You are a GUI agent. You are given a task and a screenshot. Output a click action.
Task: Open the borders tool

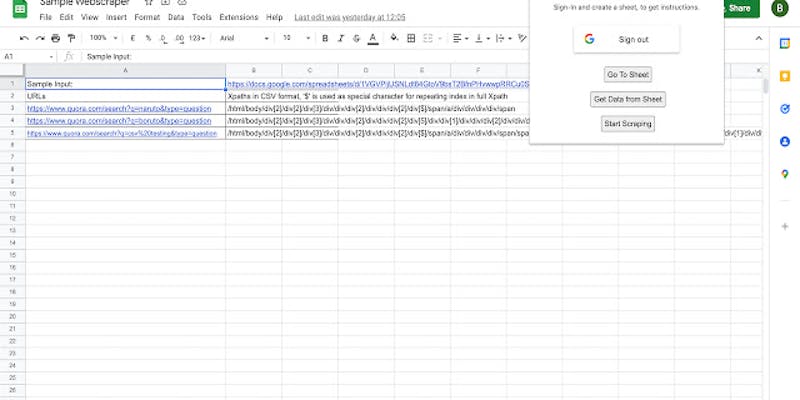point(411,38)
